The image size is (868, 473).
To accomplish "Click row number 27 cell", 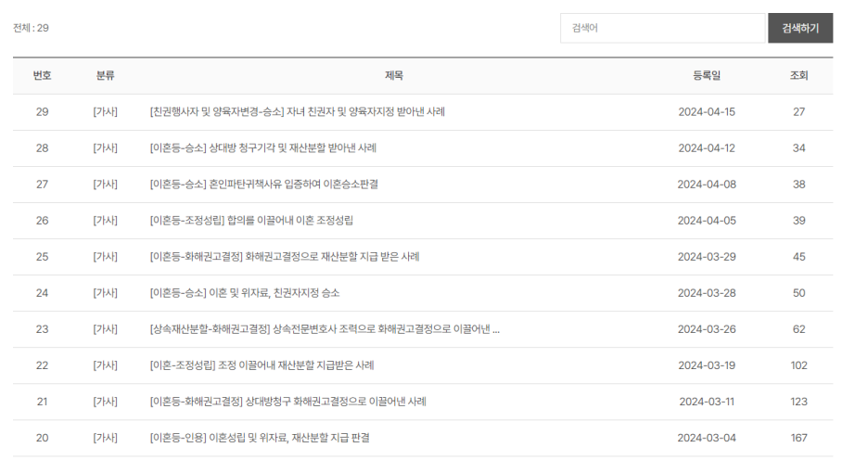I will tap(42, 185).
